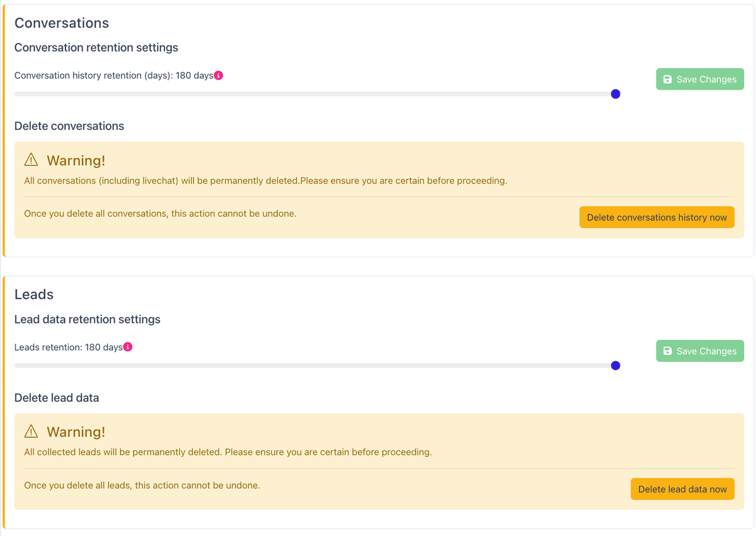
Task: Click info icon next to Leads retention
Action: (x=128, y=347)
